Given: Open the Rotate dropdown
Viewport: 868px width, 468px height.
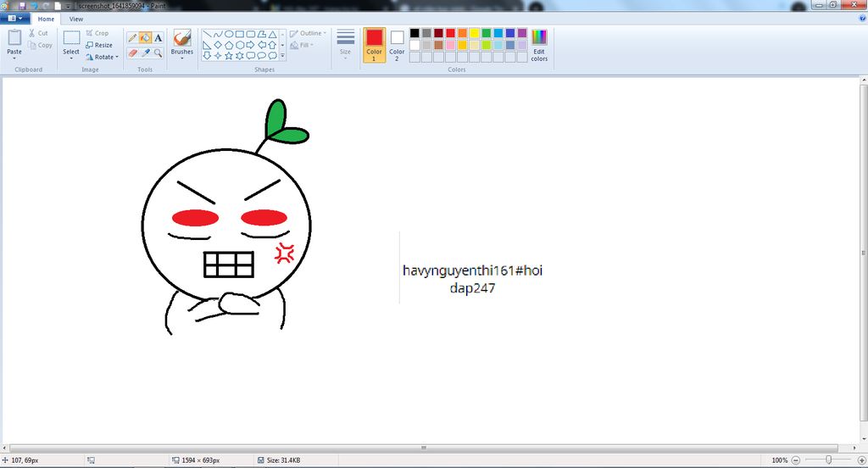Looking at the screenshot, I should click(103, 57).
